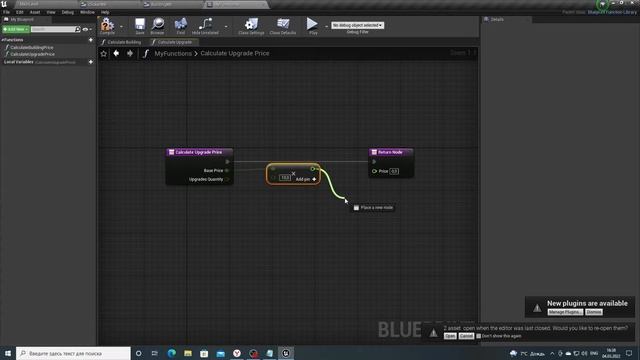Click the search magnifier in My Blueprint panel
The image size is (640, 360).
coord(78,29)
